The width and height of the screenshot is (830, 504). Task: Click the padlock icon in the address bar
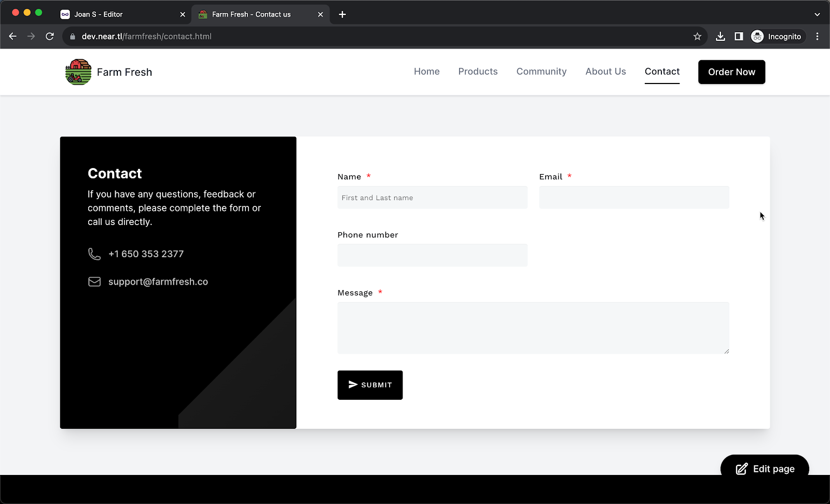(x=73, y=36)
